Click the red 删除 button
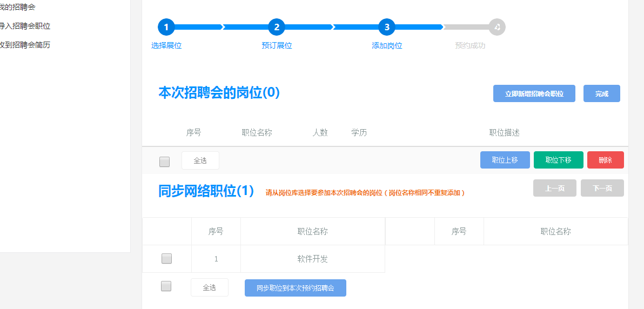 pyautogui.click(x=606, y=160)
